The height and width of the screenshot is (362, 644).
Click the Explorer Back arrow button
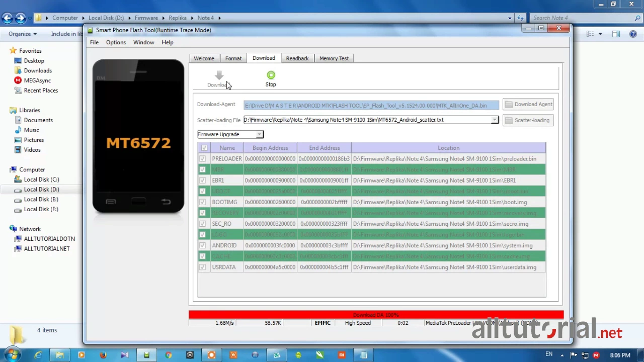tap(7, 18)
